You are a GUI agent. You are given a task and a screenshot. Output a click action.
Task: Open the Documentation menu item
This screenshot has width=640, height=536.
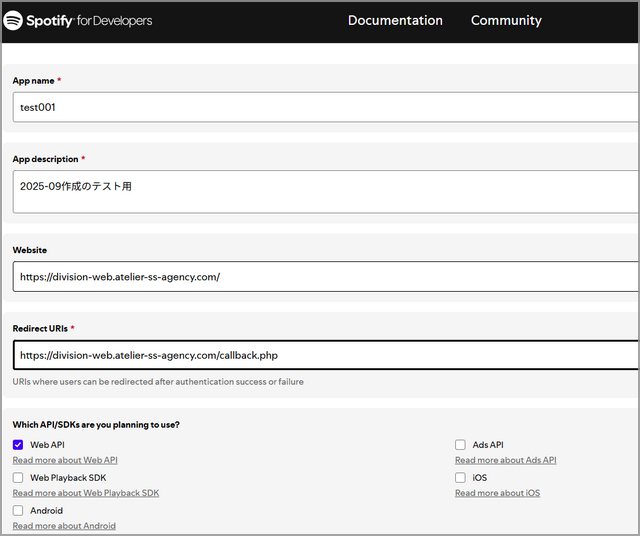pos(395,20)
